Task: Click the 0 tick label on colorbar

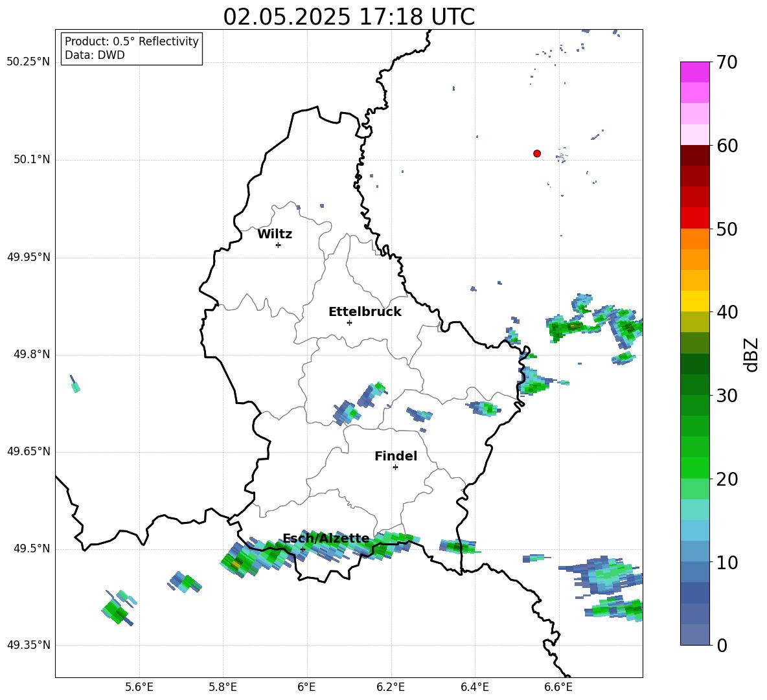Action: click(x=722, y=646)
